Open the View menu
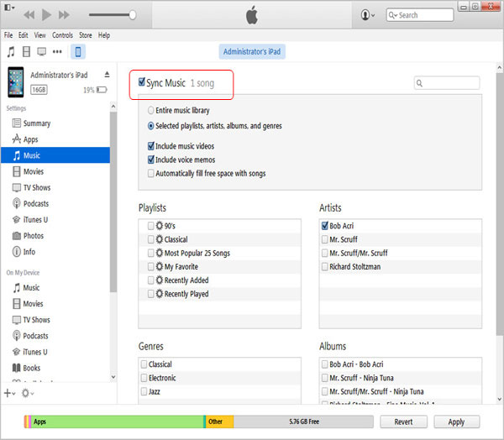The width and height of the screenshot is (504, 440). tap(39, 35)
